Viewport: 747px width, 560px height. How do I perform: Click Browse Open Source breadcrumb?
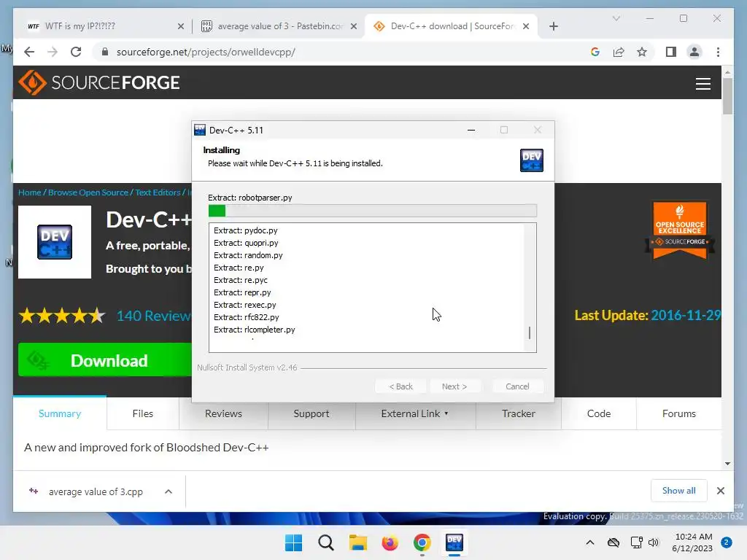[88, 192]
